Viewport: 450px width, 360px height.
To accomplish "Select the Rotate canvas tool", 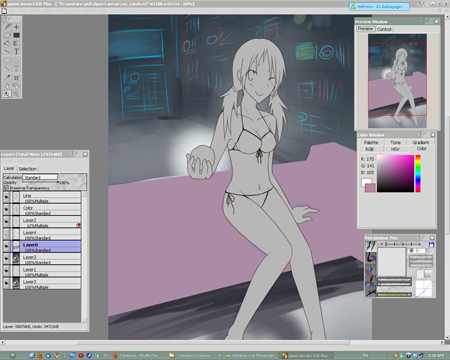I will pyautogui.click(x=16, y=86).
